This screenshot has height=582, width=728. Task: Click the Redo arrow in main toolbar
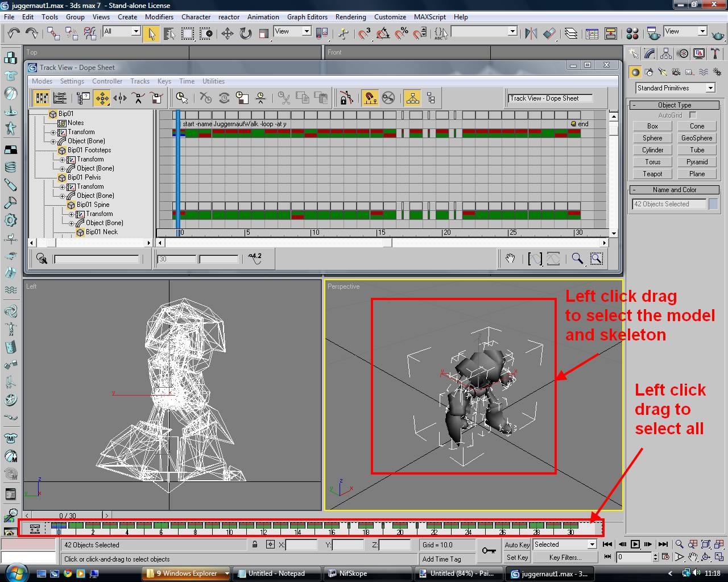pyautogui.click(x=31, y=34)
